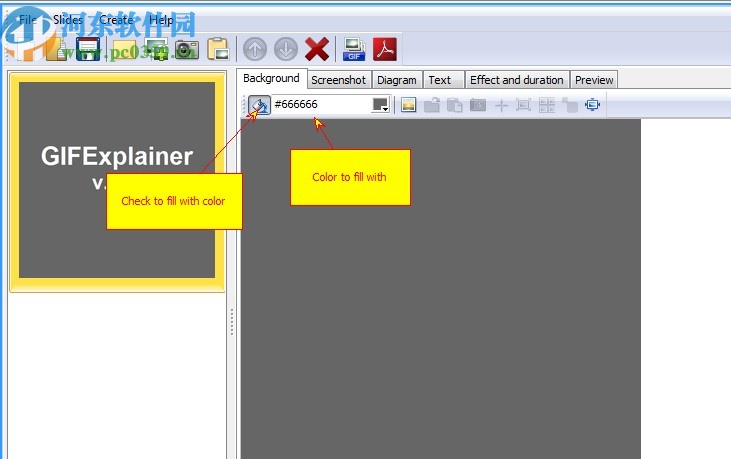Click the greyed overlapping squares icon
731x459 pixels.
[570, 105]
